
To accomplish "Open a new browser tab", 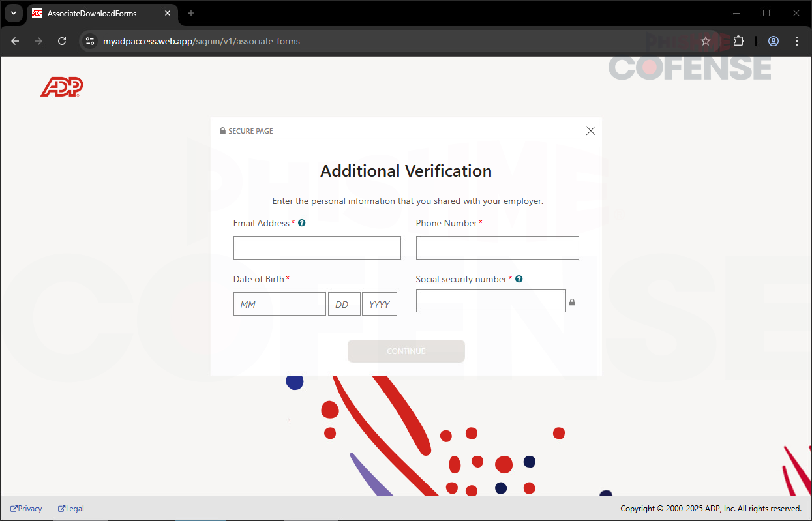I will click(191, 13).
